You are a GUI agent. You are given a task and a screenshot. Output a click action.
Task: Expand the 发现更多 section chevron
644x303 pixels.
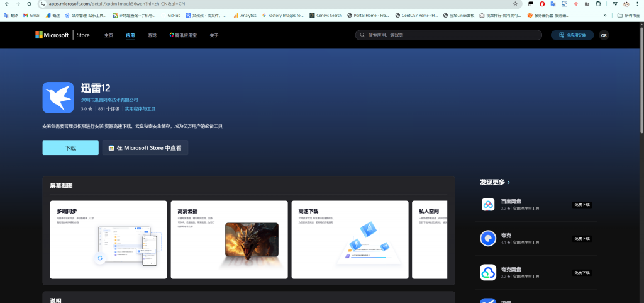[x=508, y=182]
